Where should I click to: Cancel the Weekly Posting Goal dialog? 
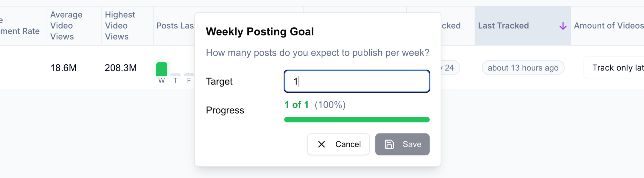tap(338, 144)
